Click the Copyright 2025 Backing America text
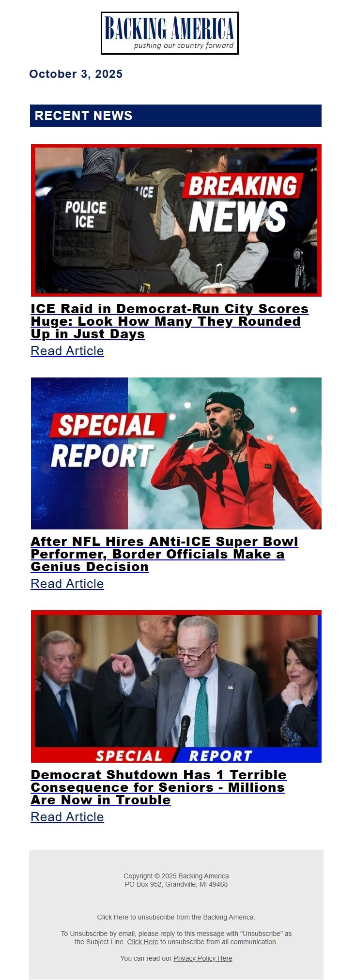The width and height of the screenshot is (339, 980). (x=176, y=876)
